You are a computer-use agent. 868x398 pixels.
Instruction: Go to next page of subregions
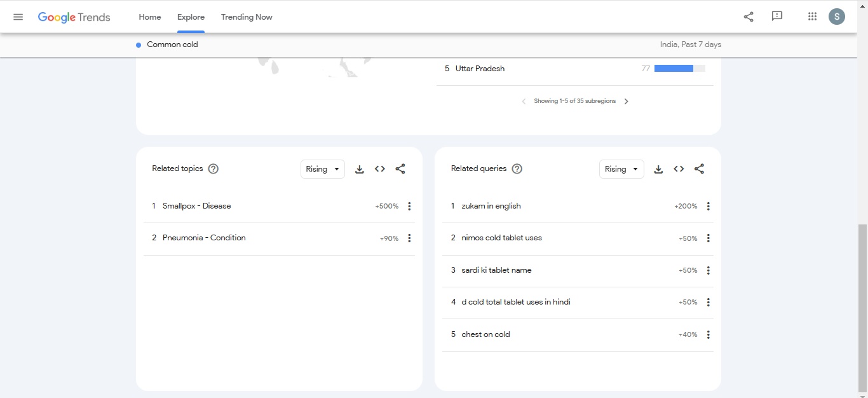tap(626, 102)
